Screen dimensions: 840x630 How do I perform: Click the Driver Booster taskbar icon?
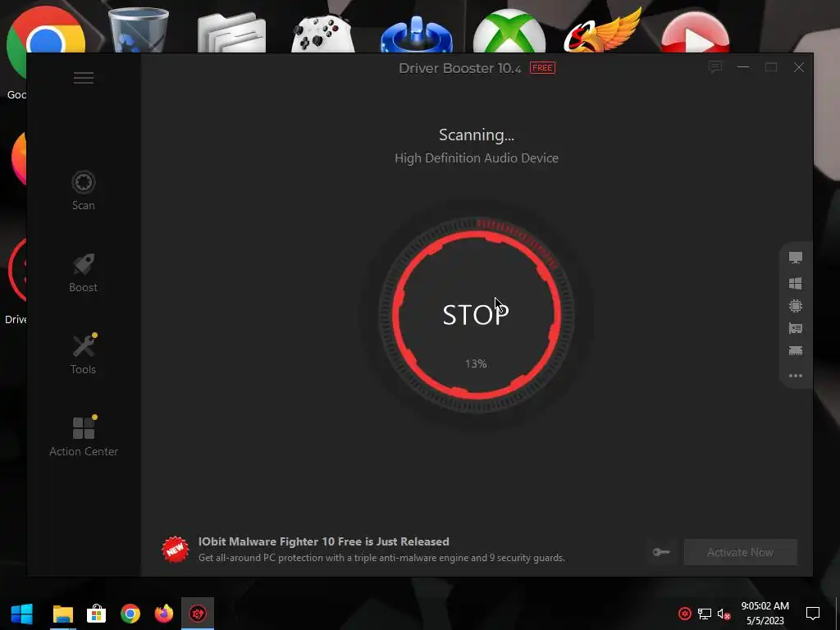(x=198, y=614)
